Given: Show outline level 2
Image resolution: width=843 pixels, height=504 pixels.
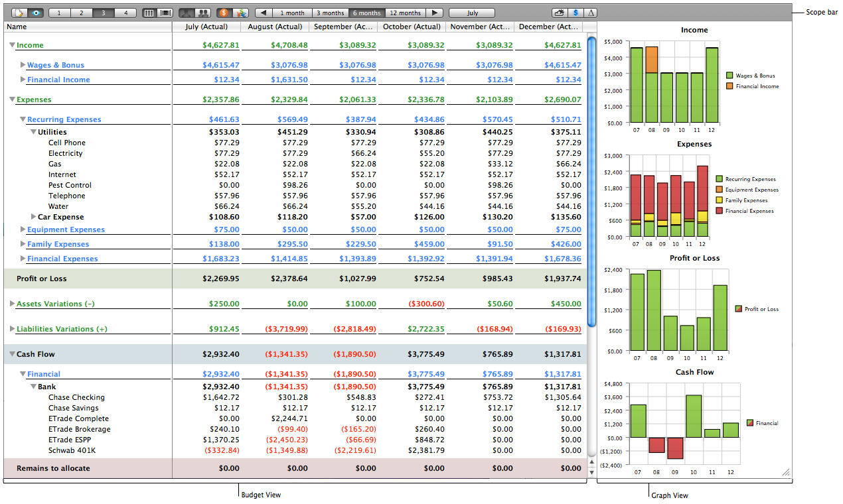Looking at the screenshot, I should [82, 13].
